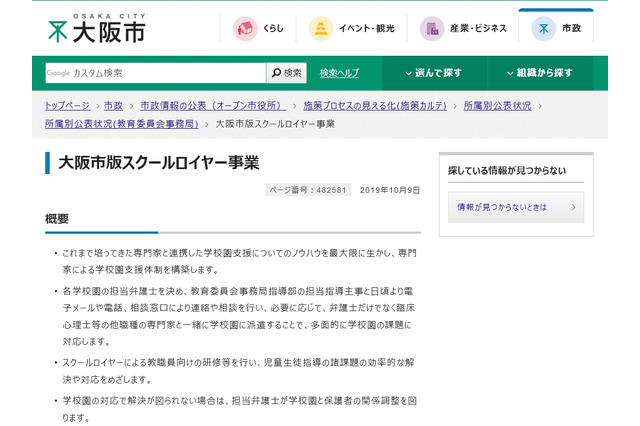Click 探している情報が見つからない sidebar heading

507,171
